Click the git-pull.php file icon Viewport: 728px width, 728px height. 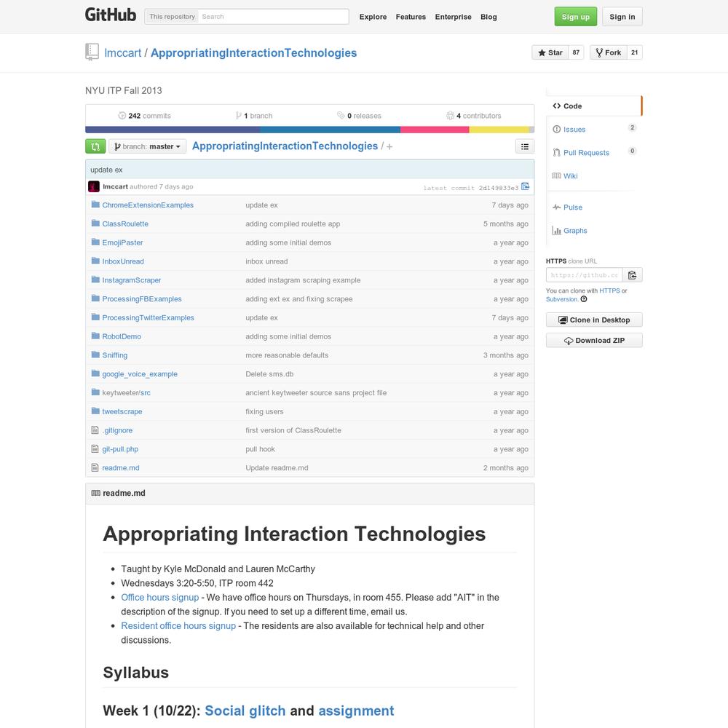[x=95, y=449]
